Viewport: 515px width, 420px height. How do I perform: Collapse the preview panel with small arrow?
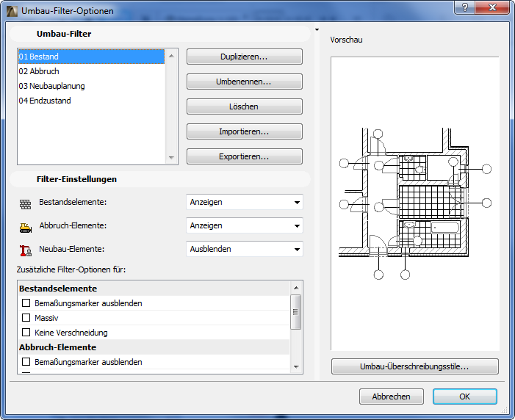pyautogui.click(x=317, y=30)
